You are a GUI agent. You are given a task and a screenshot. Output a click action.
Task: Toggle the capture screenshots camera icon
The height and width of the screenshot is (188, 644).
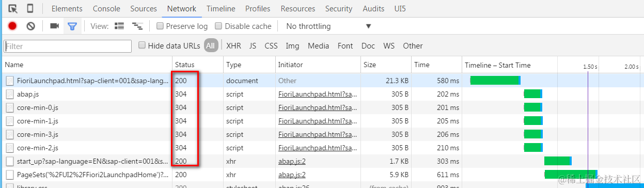coord(54,26)
